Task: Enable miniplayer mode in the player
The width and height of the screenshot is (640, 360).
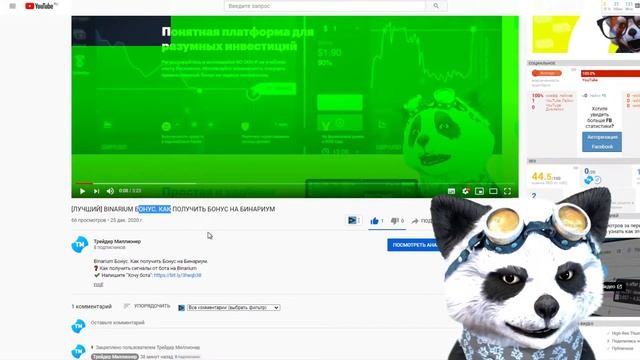Action: [x=480, y=191]
